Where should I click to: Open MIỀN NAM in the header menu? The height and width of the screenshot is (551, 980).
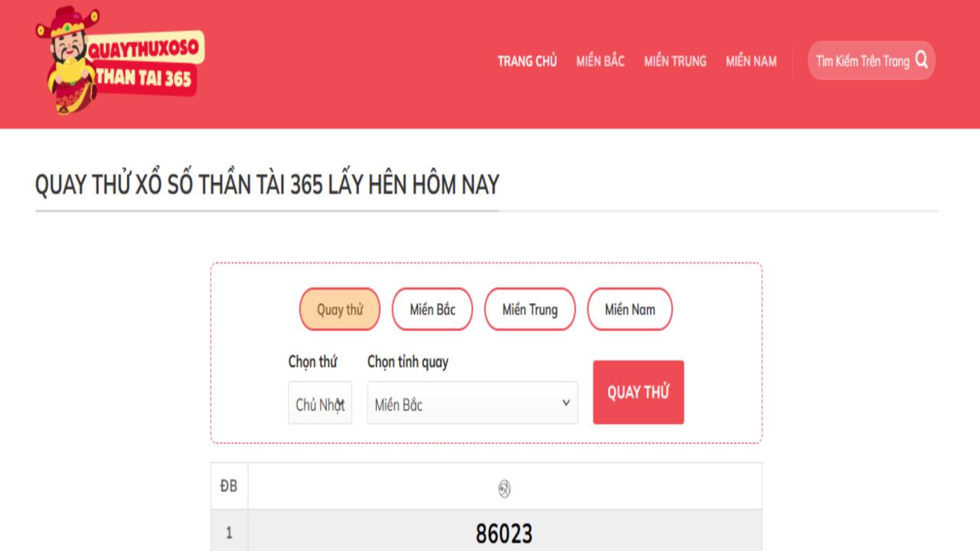pyautogui.click(x=751, y=61)
